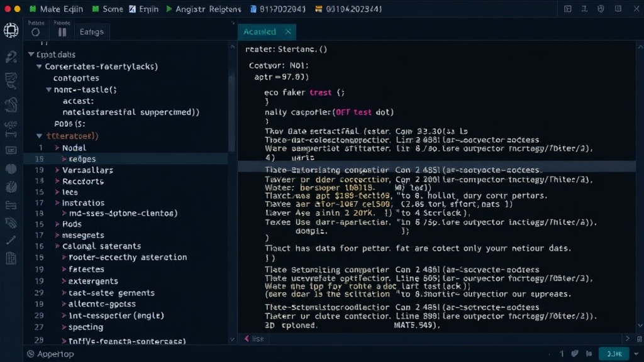Close the Acanled tab
The width and height of the screenshot is (644, 362).
click(288, 31)
